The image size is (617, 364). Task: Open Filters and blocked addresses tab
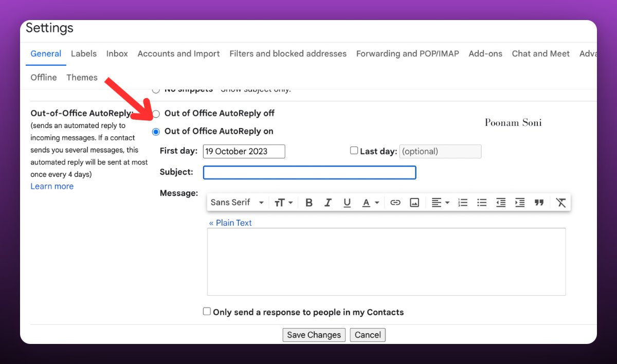[x=288, y=53]
